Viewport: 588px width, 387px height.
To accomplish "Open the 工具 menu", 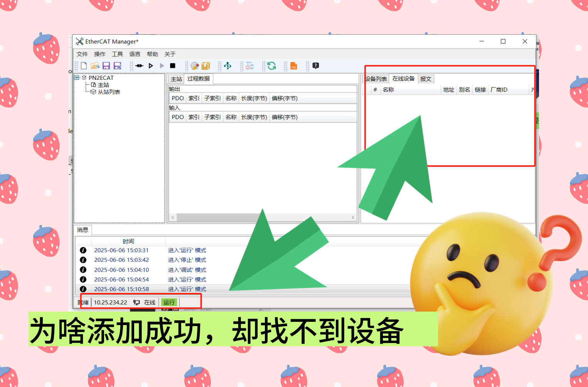I will click(117, 54).
